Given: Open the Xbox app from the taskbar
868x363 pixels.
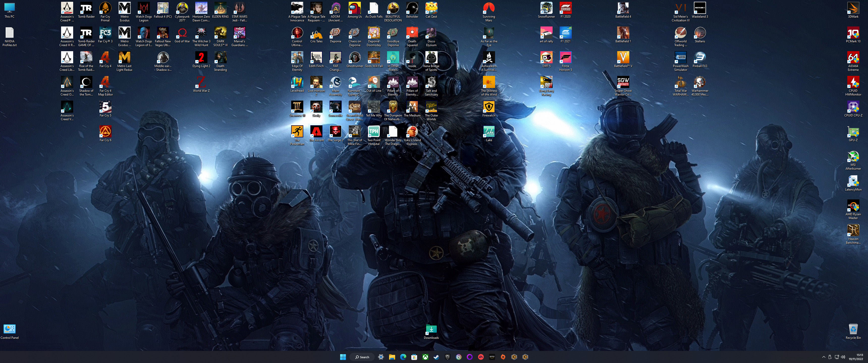Looking at the screenshot, I should tap(425, 357).
